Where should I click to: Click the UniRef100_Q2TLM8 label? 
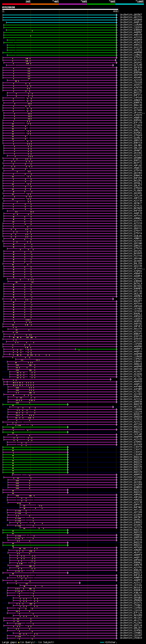point(131,65)
